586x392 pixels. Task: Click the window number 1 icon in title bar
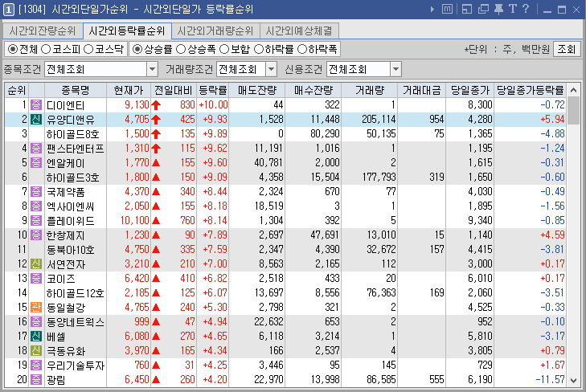pyautogui.click(x=9, y=10)
